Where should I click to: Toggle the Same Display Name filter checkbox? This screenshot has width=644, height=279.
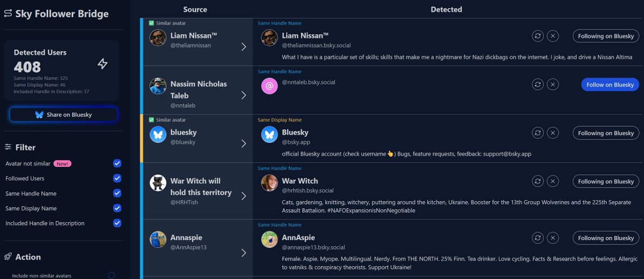[117, 208]
